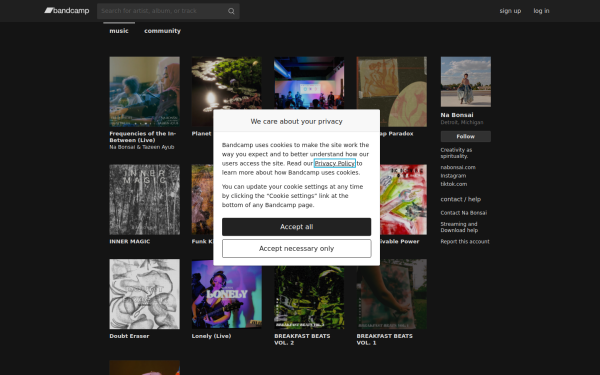
Task: Open Na Bonsai profile photo
Action: click(x=466, y=82)
